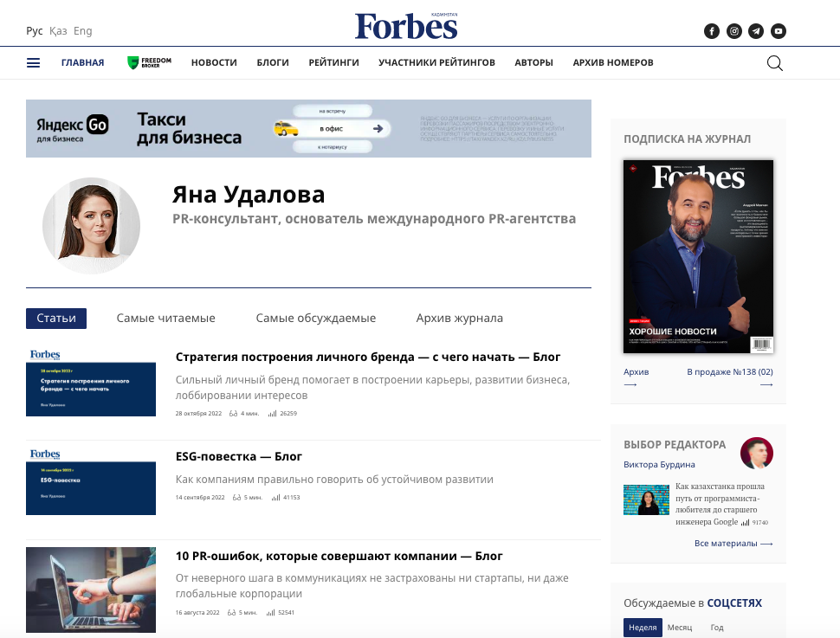This screenshot has width=840, height=638.
Task: Click the date 16 августа 2022
Action: (x=197, y=613)
